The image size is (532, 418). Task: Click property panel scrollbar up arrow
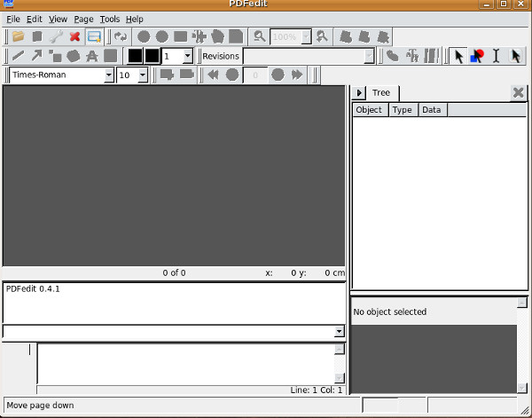(x=522, y=303)
